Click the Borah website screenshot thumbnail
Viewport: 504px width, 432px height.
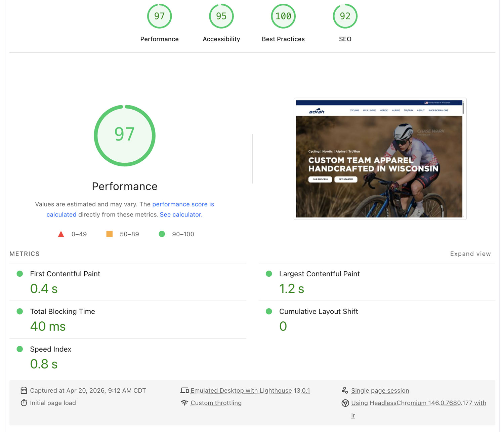pos(380,159)
